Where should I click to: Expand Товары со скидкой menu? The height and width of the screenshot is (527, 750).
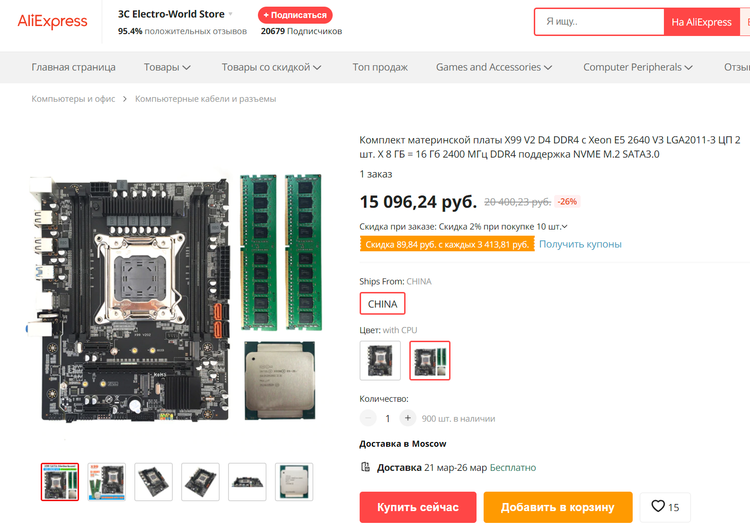coord(271,67)
